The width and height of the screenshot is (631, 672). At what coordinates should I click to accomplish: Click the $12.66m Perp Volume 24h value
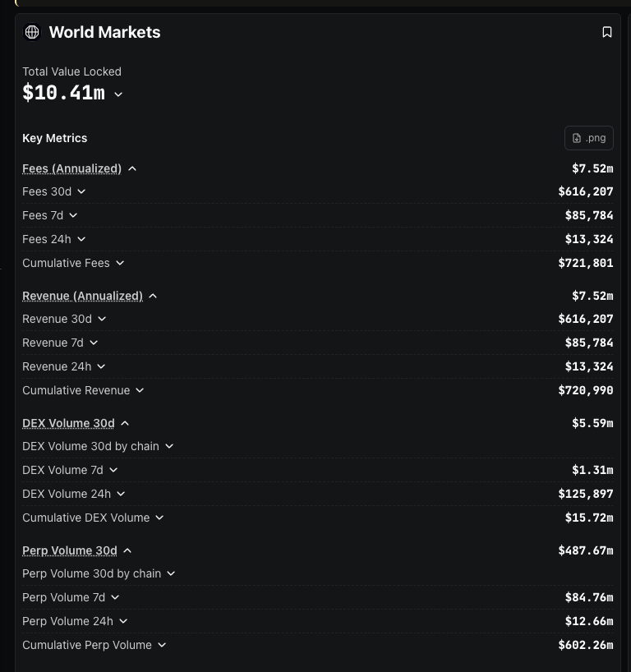click(x=589, y=621)
